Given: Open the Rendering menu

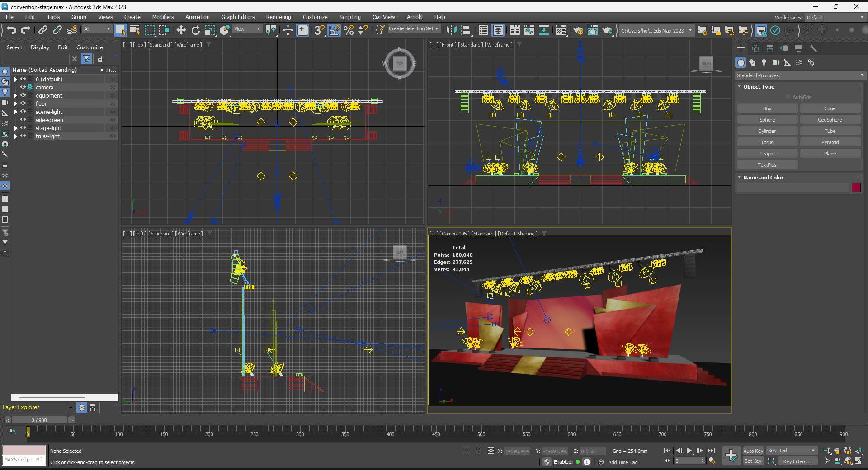Looking at the screenshot, I should point(278,17).
